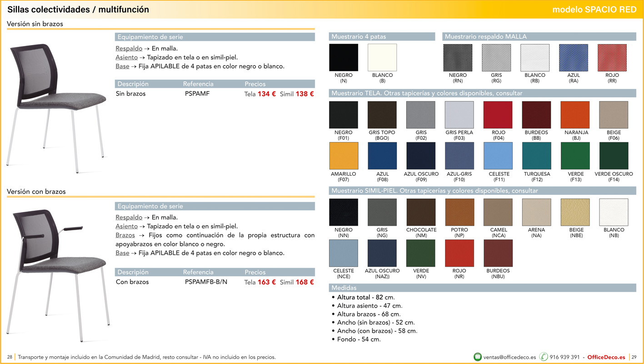The image size is (644, 364).
Task: Click the reference code PSPAMF
Action: 197,94
